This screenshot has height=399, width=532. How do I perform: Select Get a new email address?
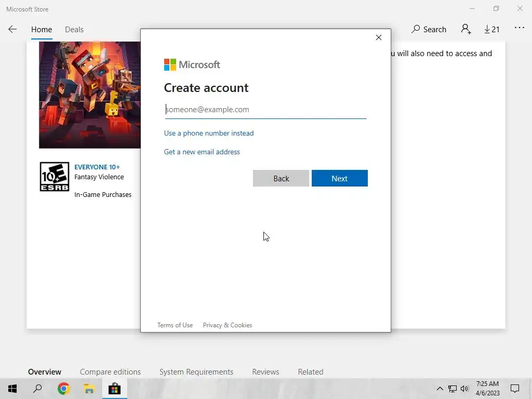(x=202, y=152)
